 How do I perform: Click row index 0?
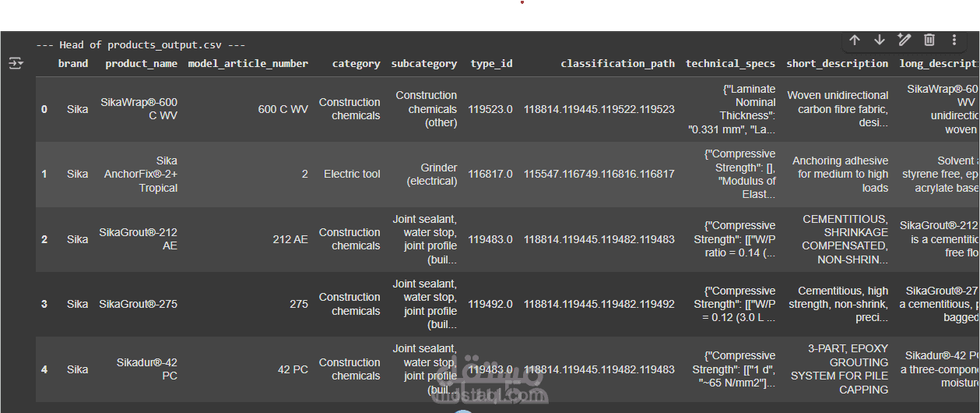click(x=44, y=110)
